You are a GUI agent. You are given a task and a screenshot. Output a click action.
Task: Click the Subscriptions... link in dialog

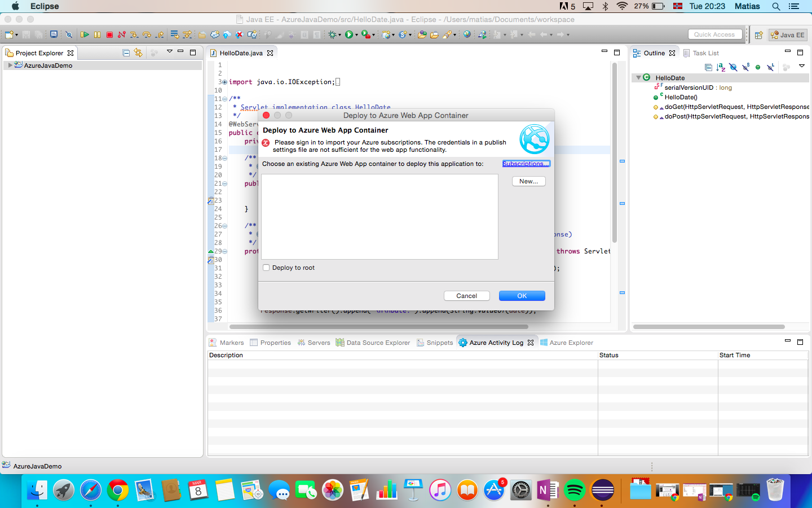tap(526, 164)
